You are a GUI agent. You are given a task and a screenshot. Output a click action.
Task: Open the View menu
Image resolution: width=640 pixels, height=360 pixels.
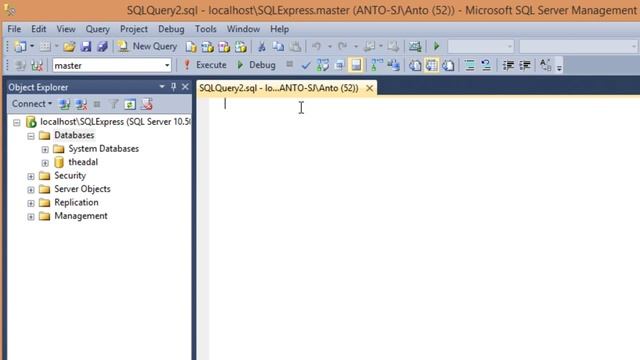[x=66, y=29]
